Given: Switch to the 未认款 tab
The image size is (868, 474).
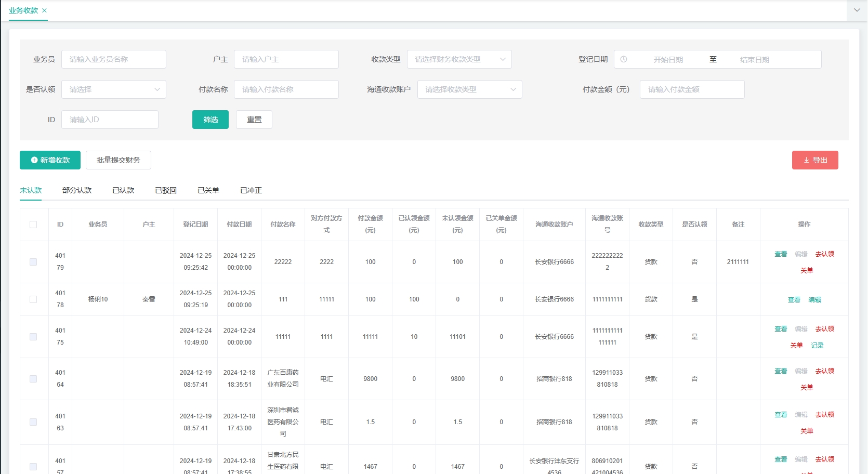Looking at the screenshot, I should coord(31,190).
